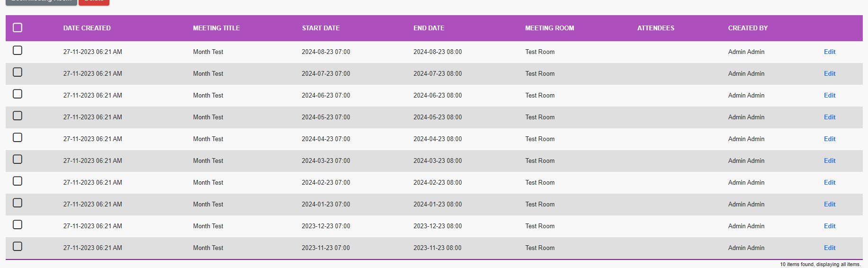Sort by End Date column header
Image resolution: width=868 pixels, height=268 pixels.
point(429,28)
